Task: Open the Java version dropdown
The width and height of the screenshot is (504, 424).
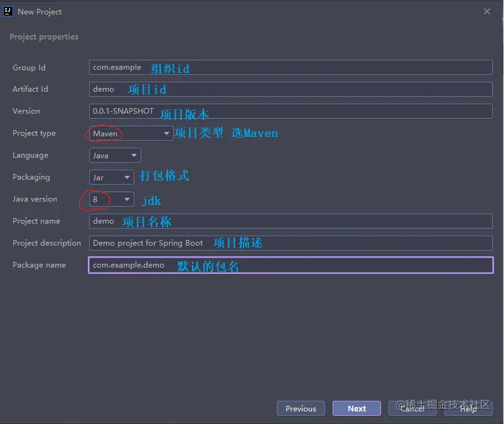Action: [x=111, y=200]
